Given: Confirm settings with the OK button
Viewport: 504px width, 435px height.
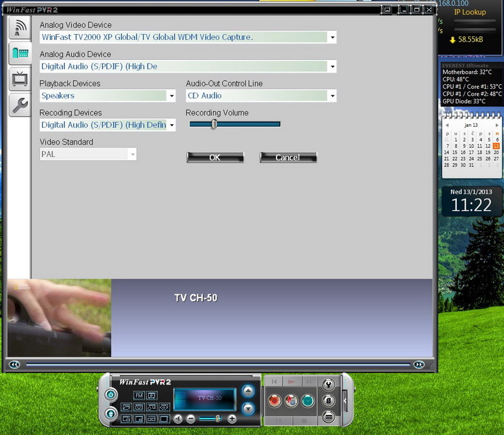Looking at the screenshot, I should tap(215, 158).
